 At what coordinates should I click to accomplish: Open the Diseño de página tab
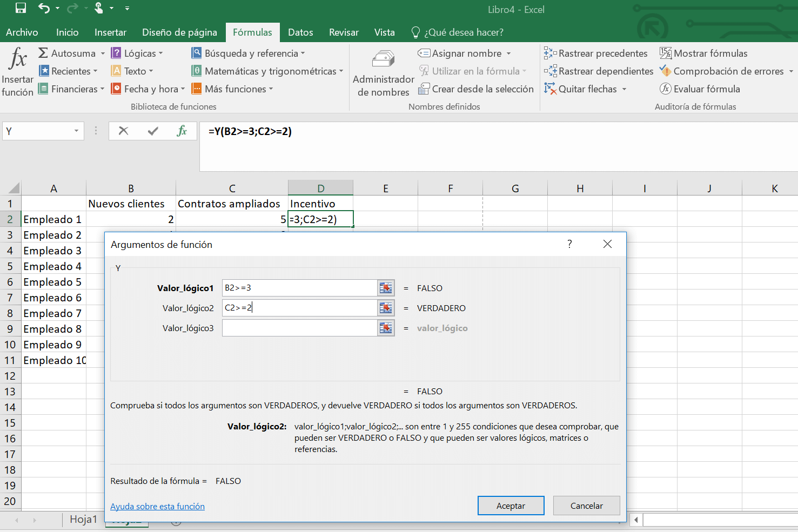click(x=179, y=32)
